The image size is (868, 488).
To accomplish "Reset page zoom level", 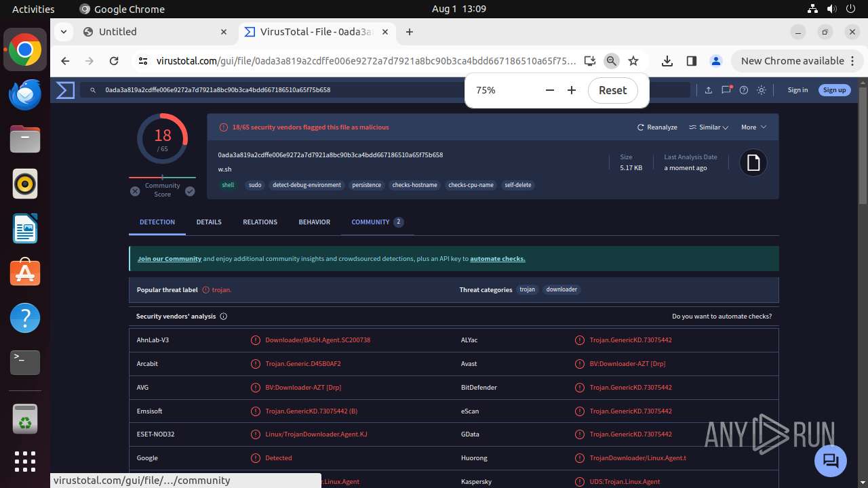I will coord(613,90).
